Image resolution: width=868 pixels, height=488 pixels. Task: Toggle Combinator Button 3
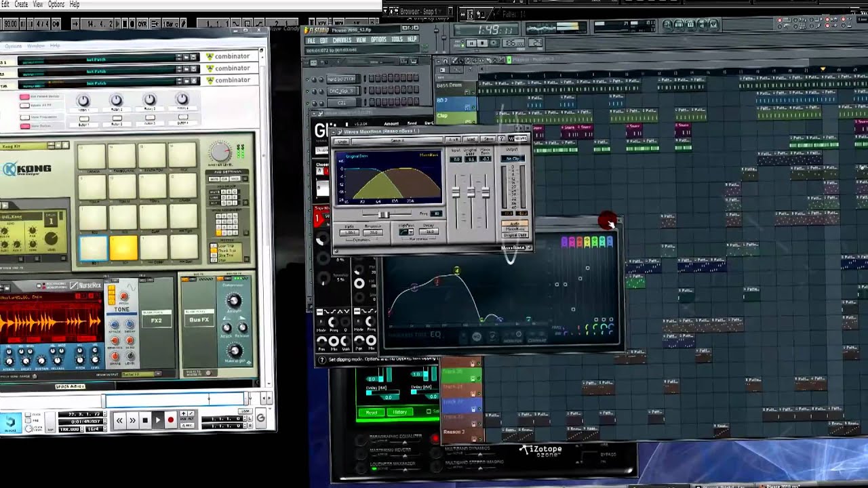(x=149, y=119)
